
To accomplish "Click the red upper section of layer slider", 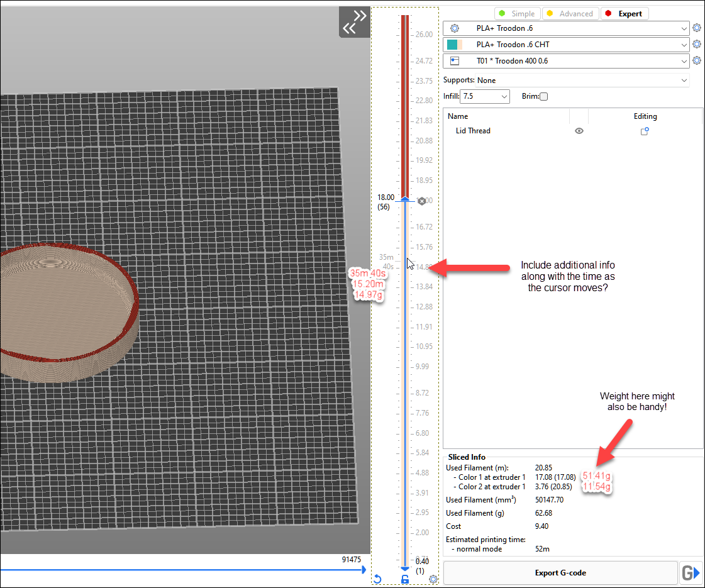I will [404, 106].
